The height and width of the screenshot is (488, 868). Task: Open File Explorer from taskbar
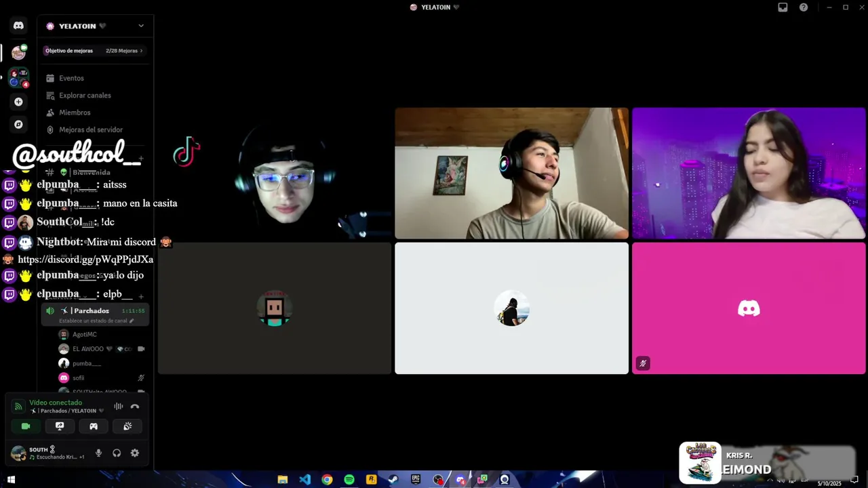[283, 480]
